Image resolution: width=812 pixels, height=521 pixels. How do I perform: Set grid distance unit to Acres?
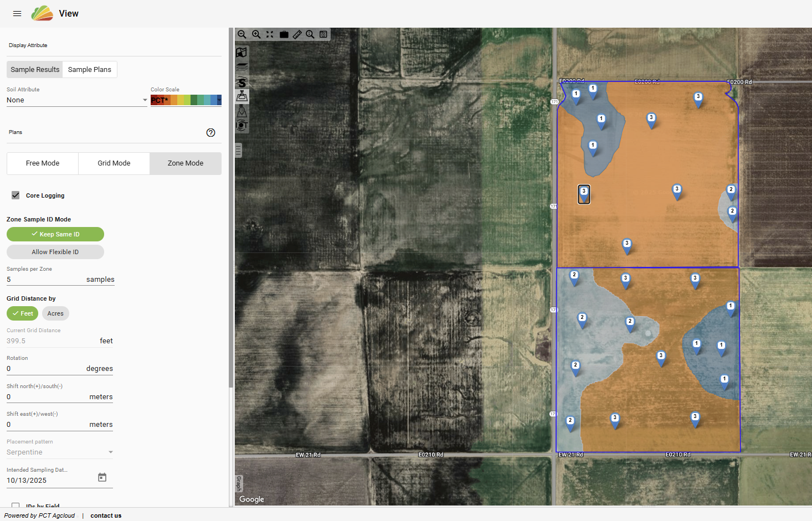[55, 313]
